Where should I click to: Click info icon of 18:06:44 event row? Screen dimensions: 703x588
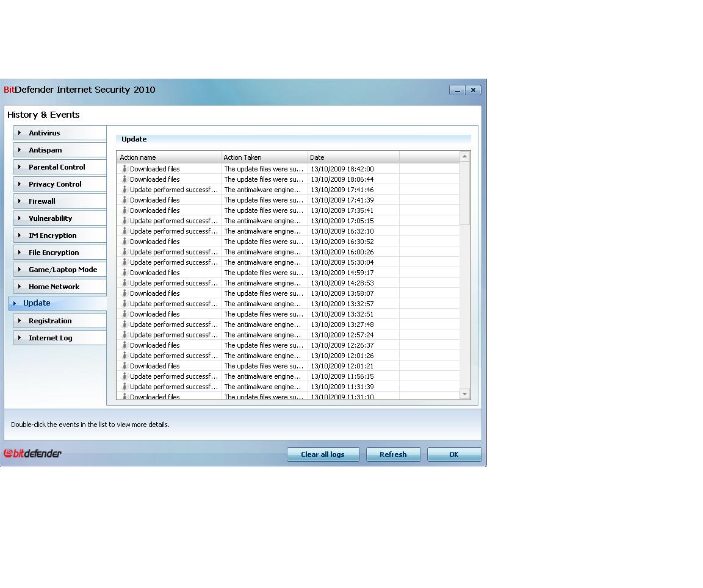click(x=124, y=179)
